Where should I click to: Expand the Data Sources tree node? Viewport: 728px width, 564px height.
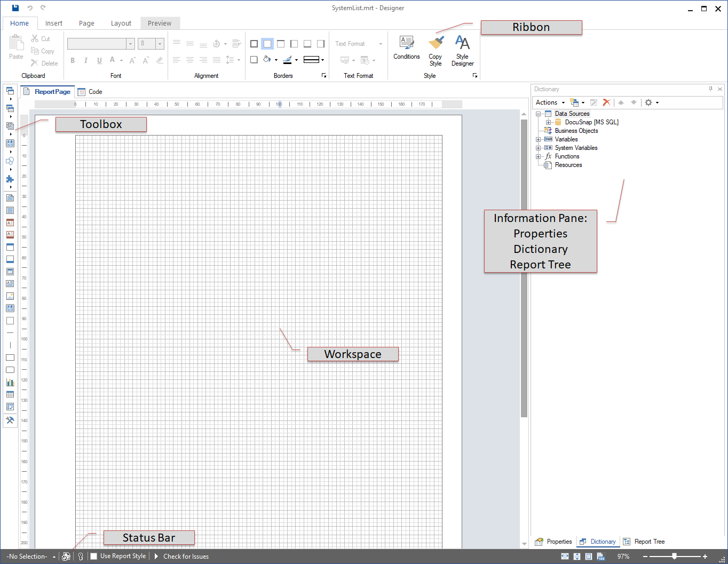[538, 114]
